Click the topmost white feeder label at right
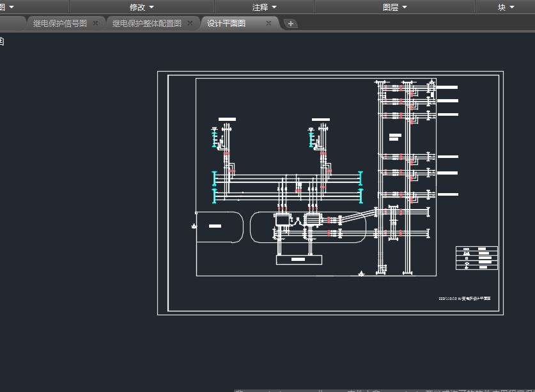The height and width of the screenshot is (392, 535). (447, 86)
